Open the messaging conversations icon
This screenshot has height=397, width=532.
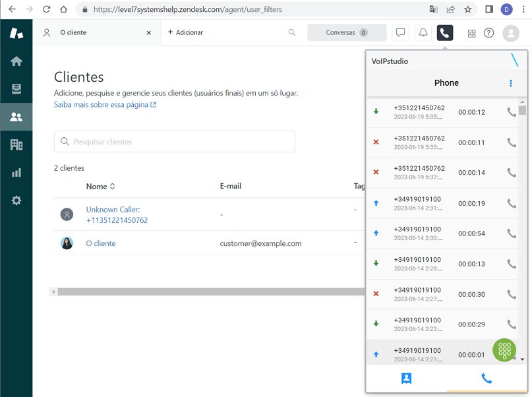coord(400,32)
